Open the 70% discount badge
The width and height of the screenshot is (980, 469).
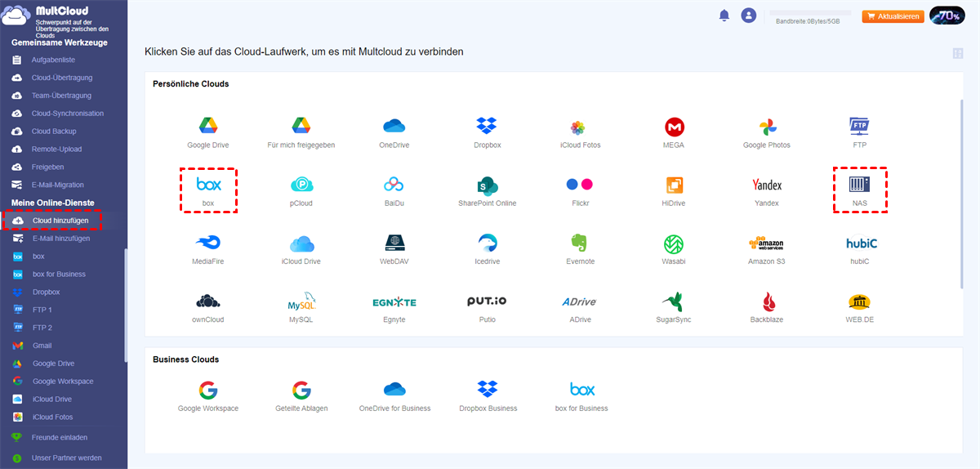pyautogui.click(x=947, y=16)
